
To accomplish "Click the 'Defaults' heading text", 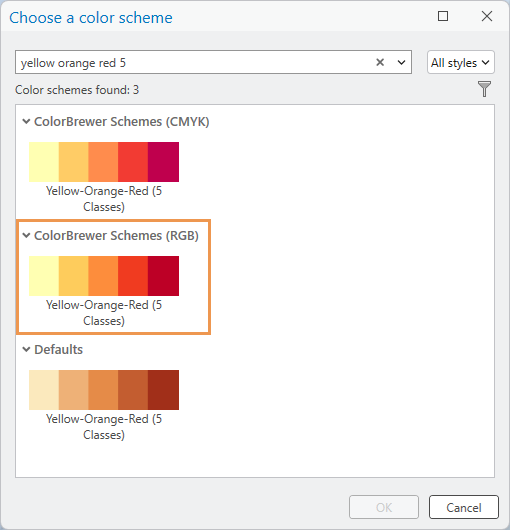I will pyautogui.click(x=58, y=350).
